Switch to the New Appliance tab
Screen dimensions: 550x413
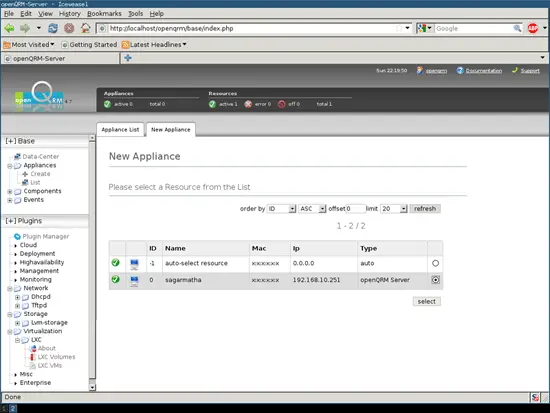click(171, 129)
